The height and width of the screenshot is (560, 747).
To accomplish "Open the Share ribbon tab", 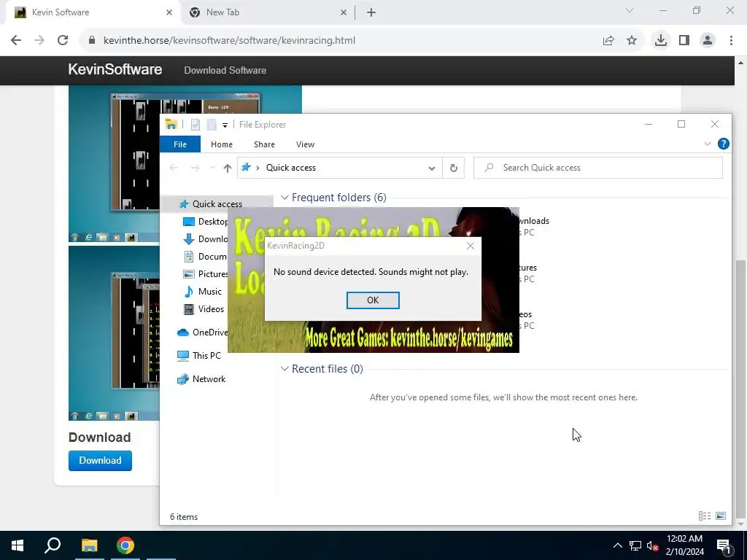I will 264,144.
